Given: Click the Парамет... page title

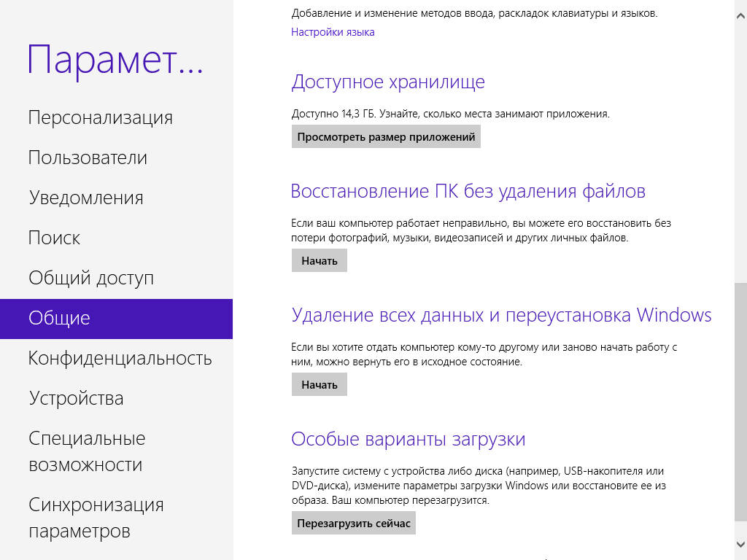Looking at the screenshot, I should (x=115, y=60).
